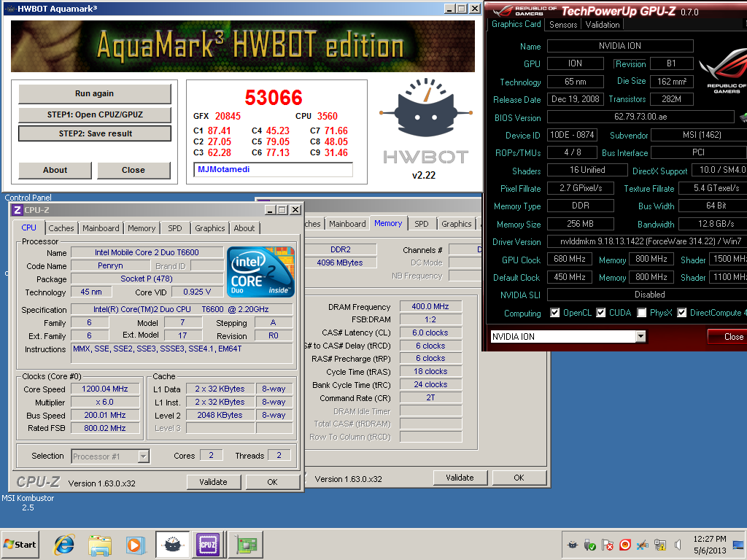Screen dimensions: 747x560
Task: Select the Graphics Card tab in GPU-Z
Action: tap(516, 24)
